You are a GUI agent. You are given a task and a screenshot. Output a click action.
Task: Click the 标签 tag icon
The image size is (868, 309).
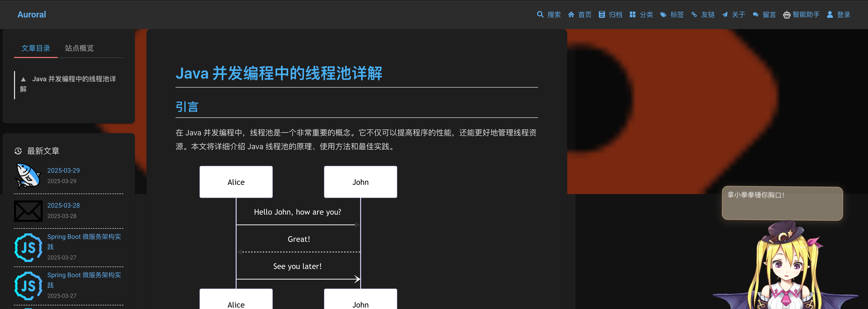pos(663,15)
